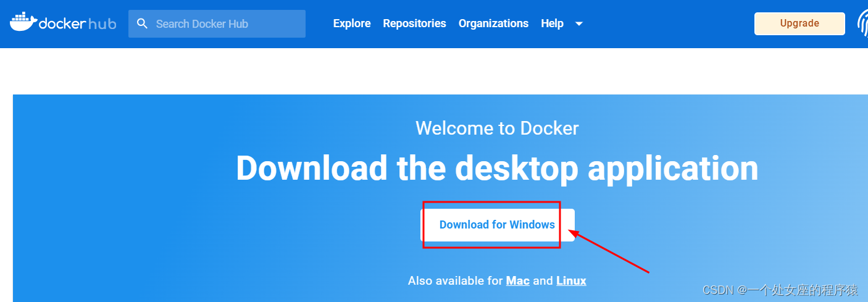Image resolution: width=868 pixels, height=302 pixels.
Task: Click the Docker Hub whale logo
Action: click(63, 22)
